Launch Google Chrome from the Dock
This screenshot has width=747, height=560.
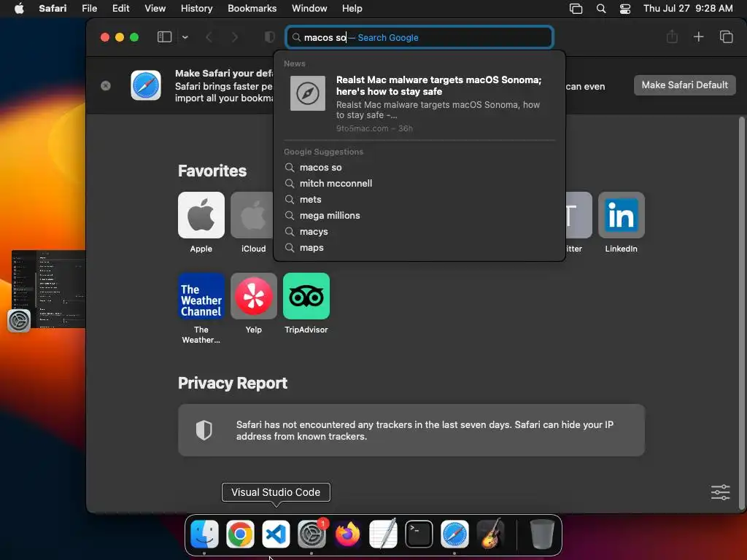point(240,534)
